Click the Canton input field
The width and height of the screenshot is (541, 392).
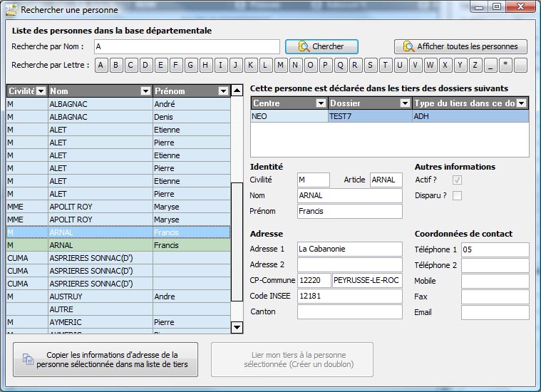click(x=350, y=312)
